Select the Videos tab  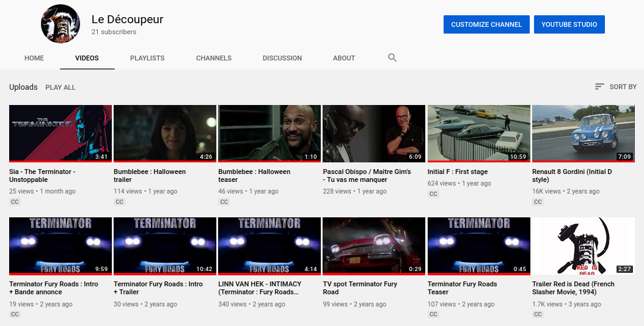[87, 58]
